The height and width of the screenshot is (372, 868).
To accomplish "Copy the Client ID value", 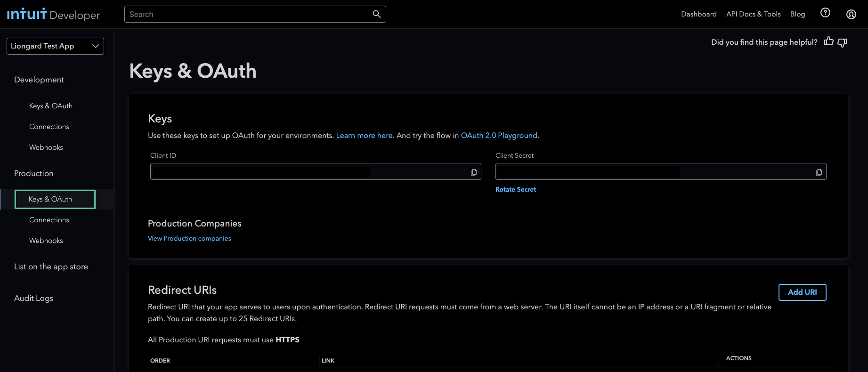I will coord(474,172).
